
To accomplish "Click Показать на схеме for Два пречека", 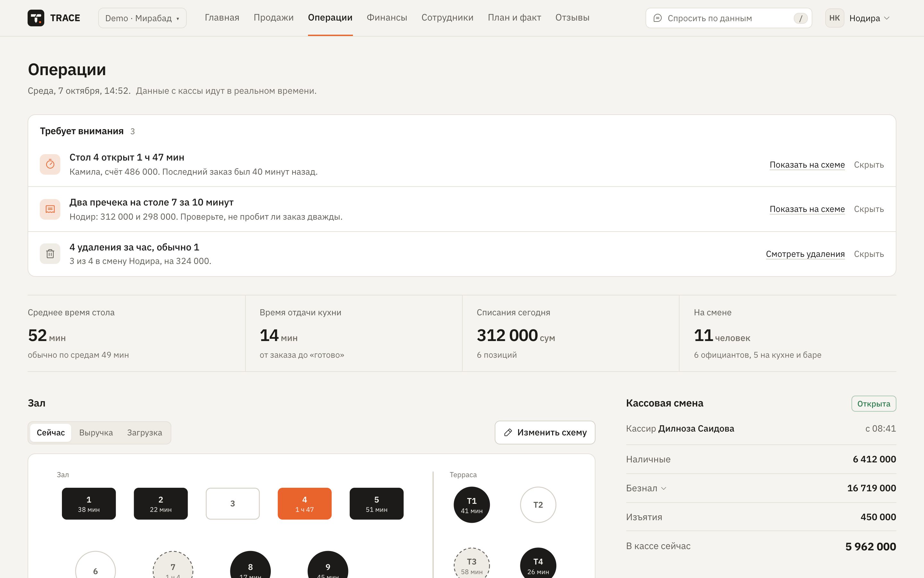I will (x=807, y=209).
